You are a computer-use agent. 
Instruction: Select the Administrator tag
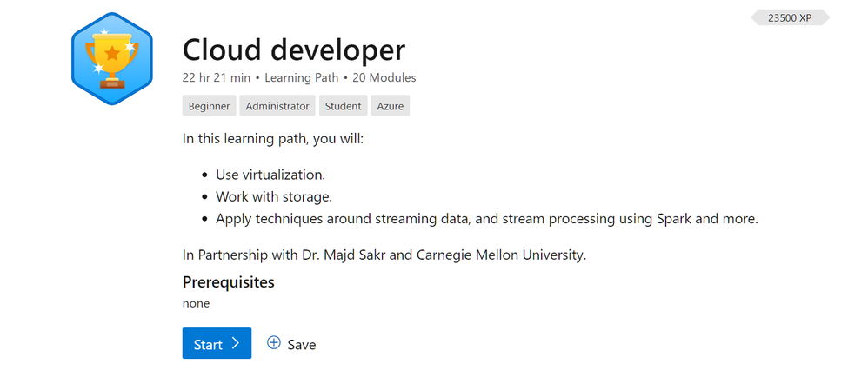tap(277, 106)
